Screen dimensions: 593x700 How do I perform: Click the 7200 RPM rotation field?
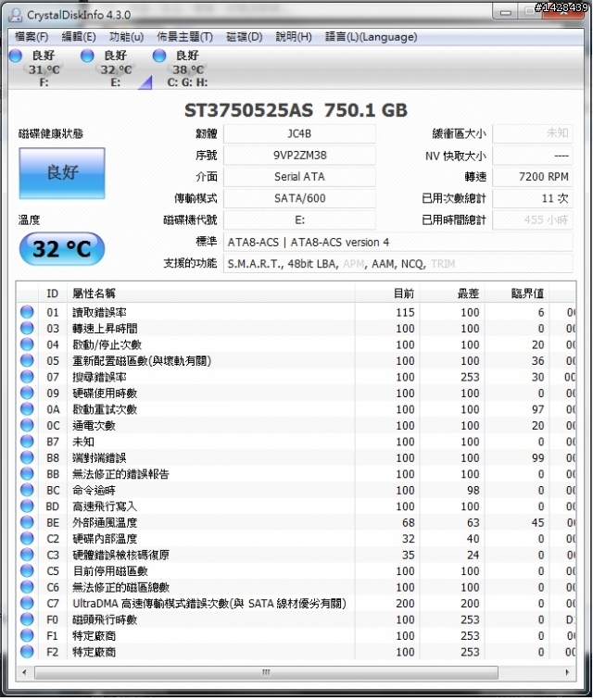pos(533,177)
